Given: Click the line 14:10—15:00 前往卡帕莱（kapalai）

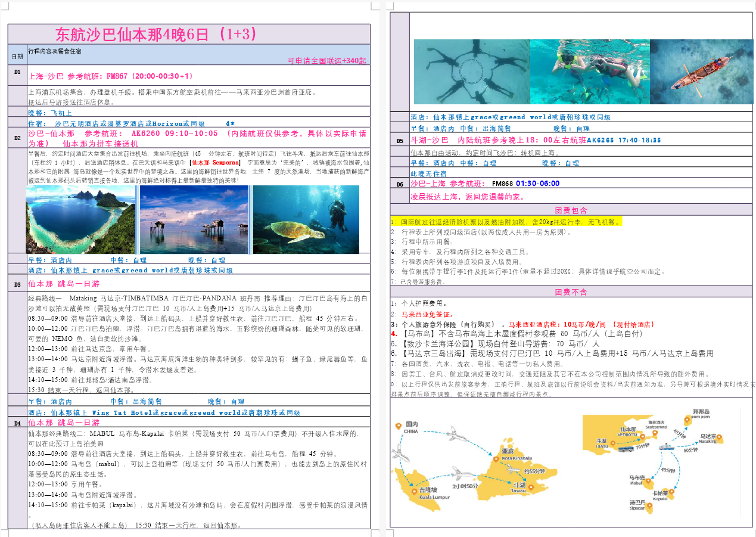Looking at the screenshot, I should coord(197,509).
